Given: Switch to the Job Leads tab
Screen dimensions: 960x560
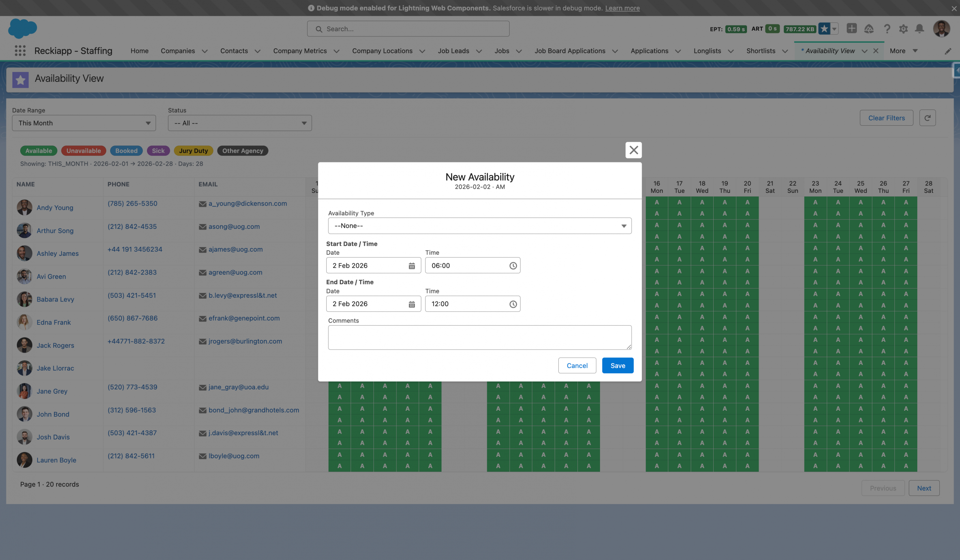Looking at the screenshot, I should coord(453,51).
